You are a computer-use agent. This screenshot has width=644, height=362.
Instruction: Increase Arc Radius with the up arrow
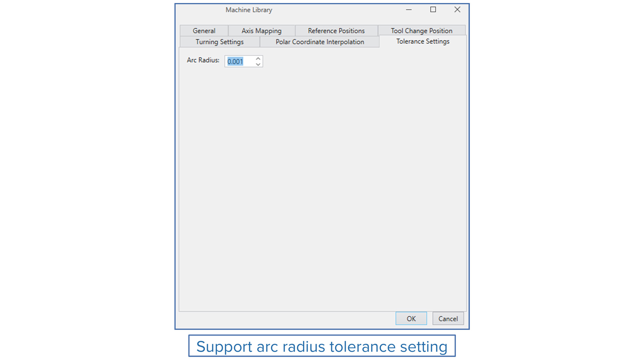pyautogui.click(x=258, y=59)
